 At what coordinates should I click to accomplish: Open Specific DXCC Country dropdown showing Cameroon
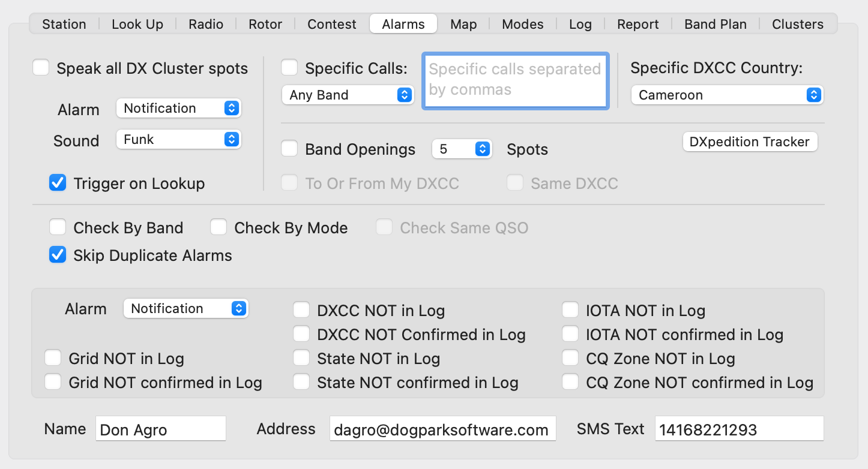(726, 95)
